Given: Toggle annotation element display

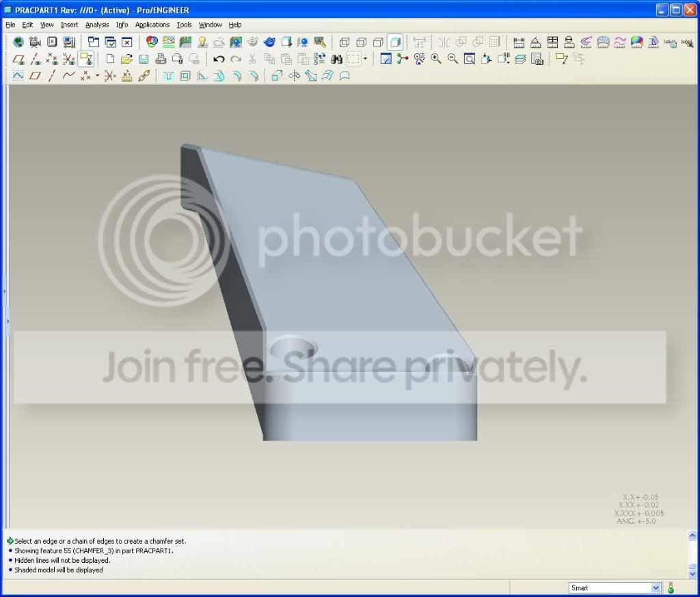Looking at the screenshot, I should (x=85, y=59).
